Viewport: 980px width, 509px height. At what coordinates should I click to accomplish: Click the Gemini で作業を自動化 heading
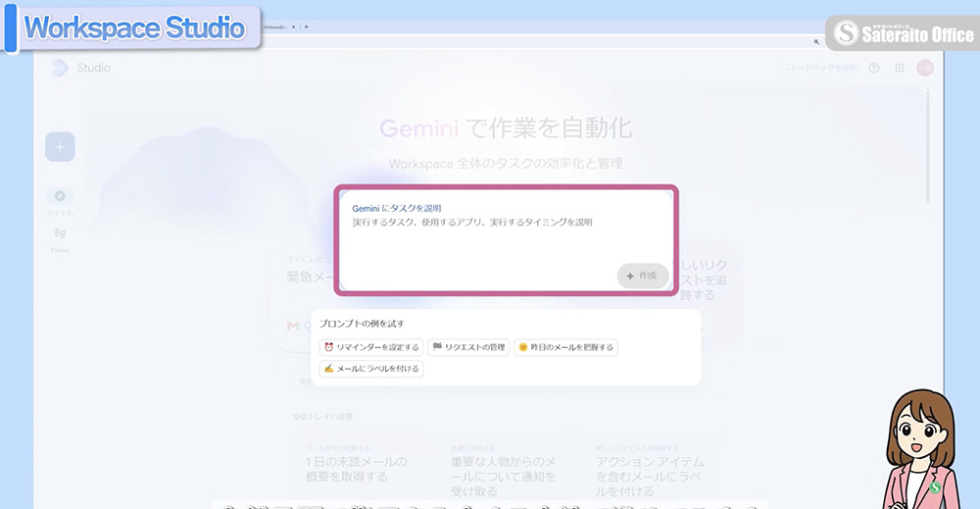click(x=506, y=128)
